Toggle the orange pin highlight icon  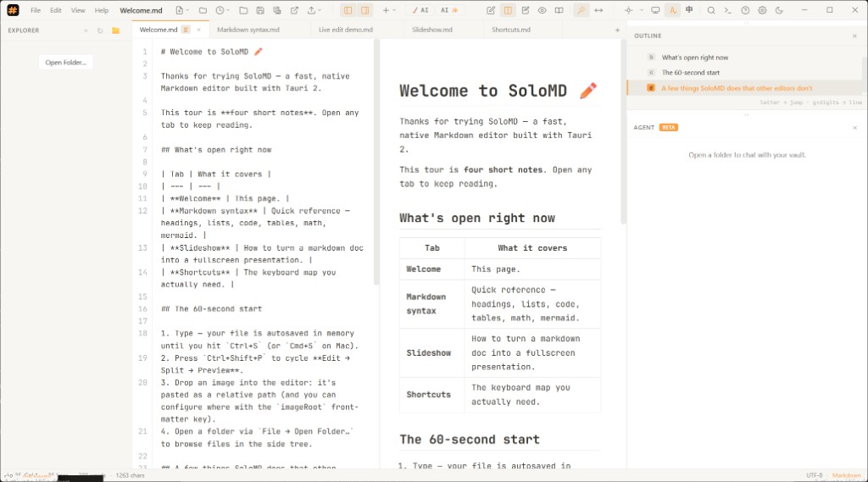coord(581,10)
